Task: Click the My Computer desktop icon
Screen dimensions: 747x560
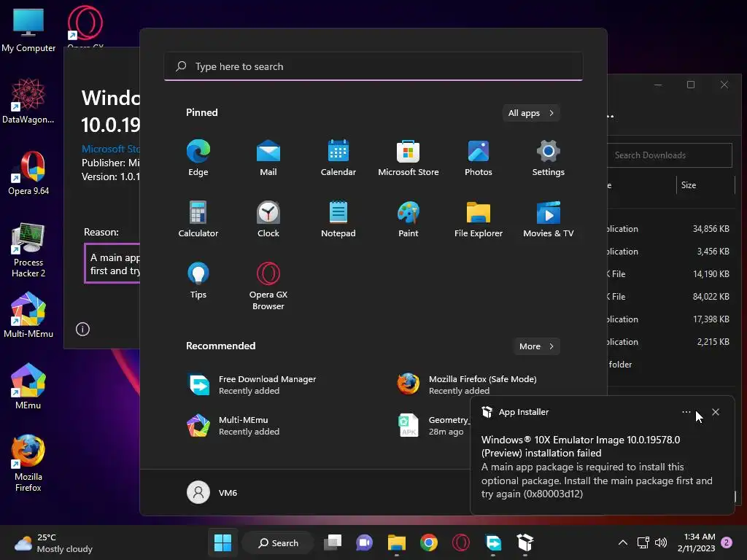Action: (28, 29)
